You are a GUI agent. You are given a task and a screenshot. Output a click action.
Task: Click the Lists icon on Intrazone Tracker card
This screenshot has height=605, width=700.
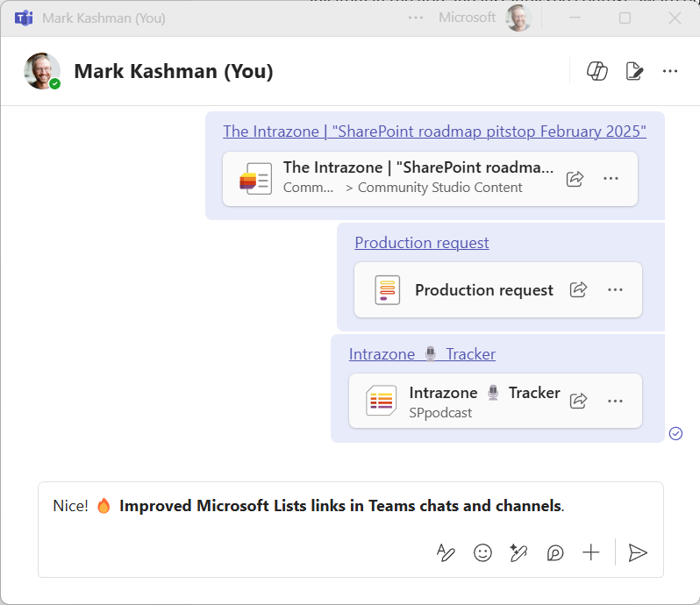[382, 401]
